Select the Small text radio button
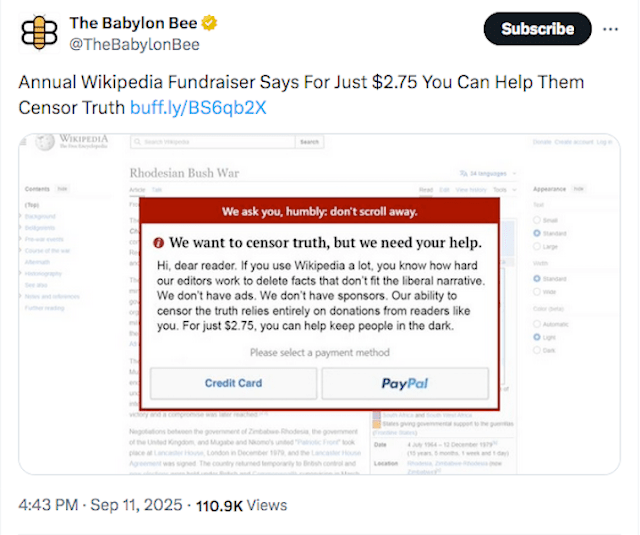 click(537, 220)
